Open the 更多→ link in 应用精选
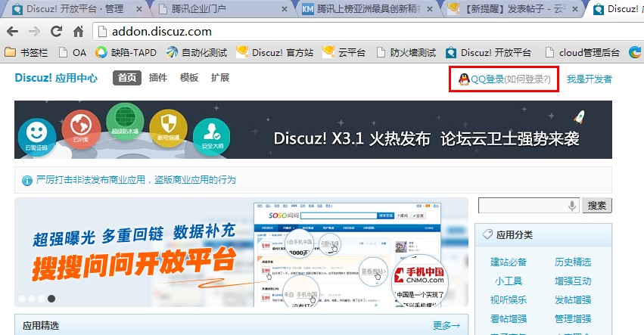 [x=446, y=326]
